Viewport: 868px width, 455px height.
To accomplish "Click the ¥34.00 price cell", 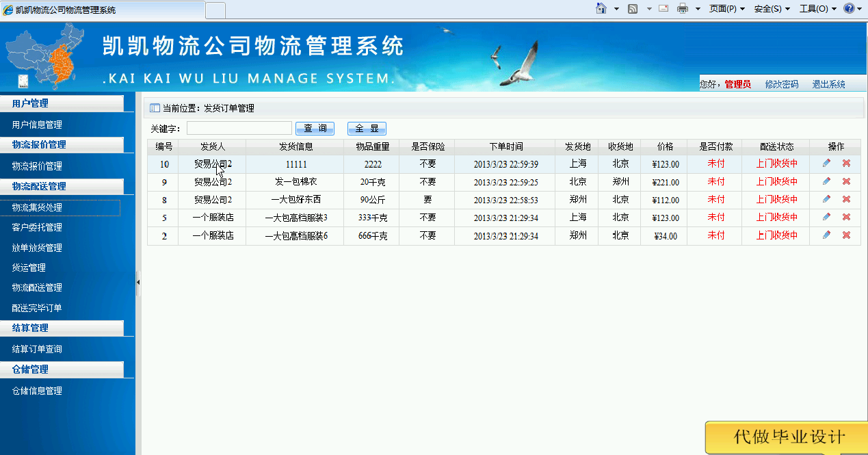I will tap(666, 236).
